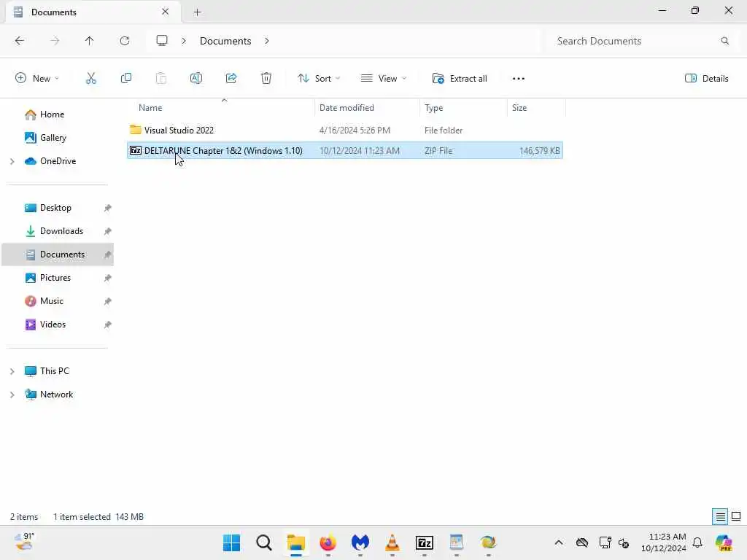Expand the This PC tree node
The height and width of the screenshot is (560, 747).
click(12, 371)
